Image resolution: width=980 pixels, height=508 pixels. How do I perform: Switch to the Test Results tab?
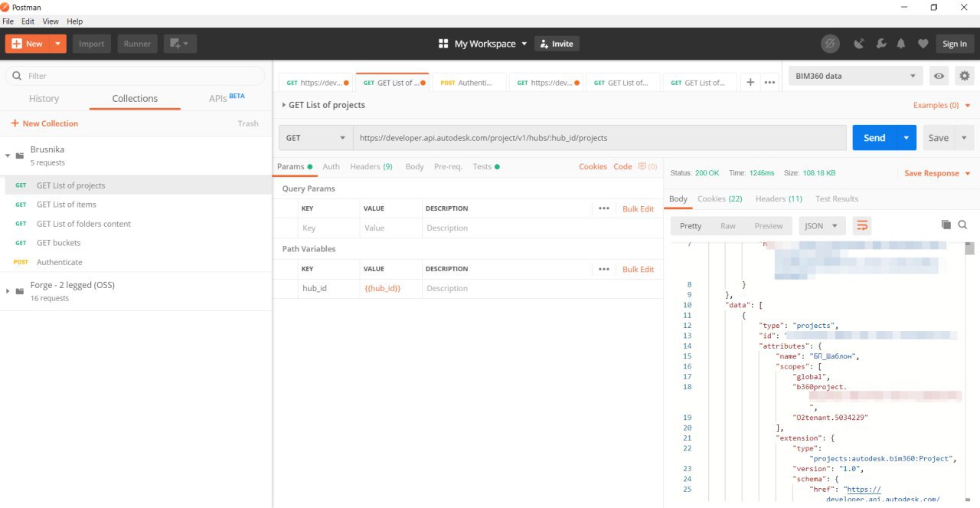837,198
